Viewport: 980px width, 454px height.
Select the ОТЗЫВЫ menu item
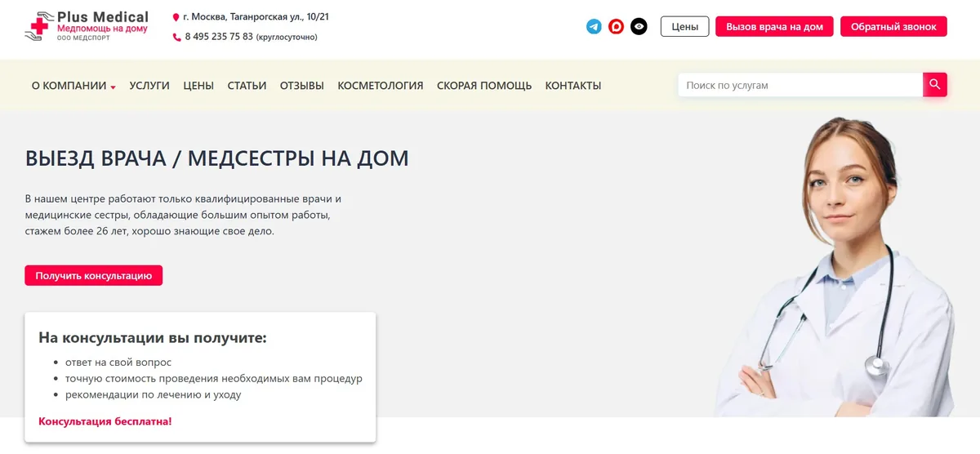click(x=302, y=86)
